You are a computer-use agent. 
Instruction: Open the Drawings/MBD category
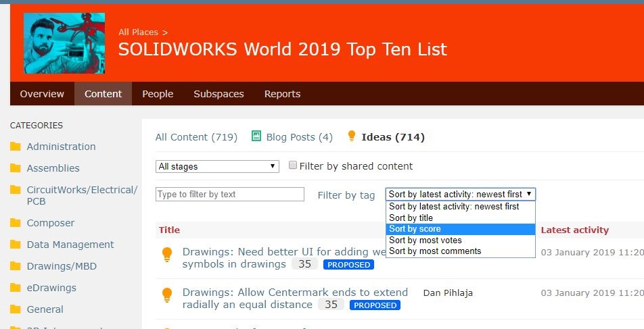point(62,266)
